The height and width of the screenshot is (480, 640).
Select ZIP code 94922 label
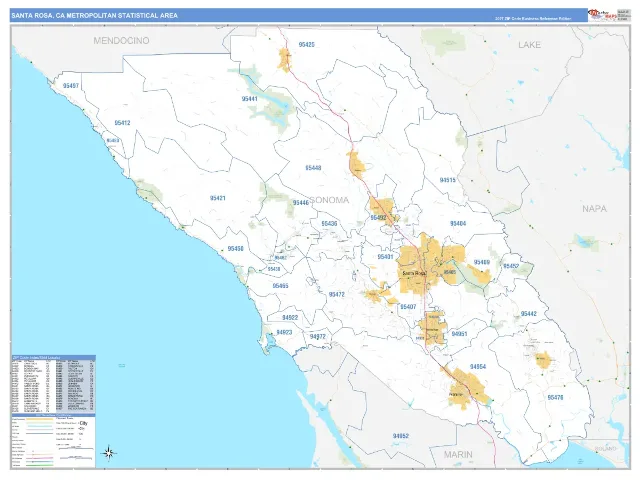pyautogui.click(x=290, y=318)
